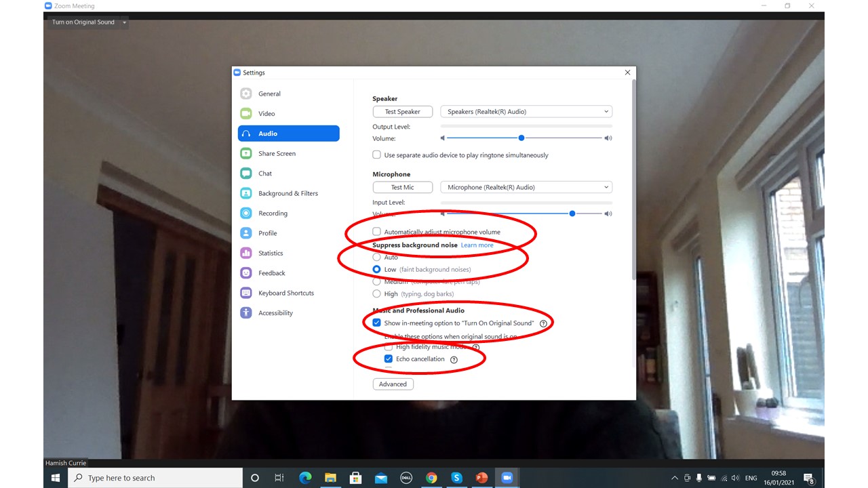Image resolution: width=868 pixels, height=488 pixels.
Task: Open Advanced audio settings
Action: point(393,384)
